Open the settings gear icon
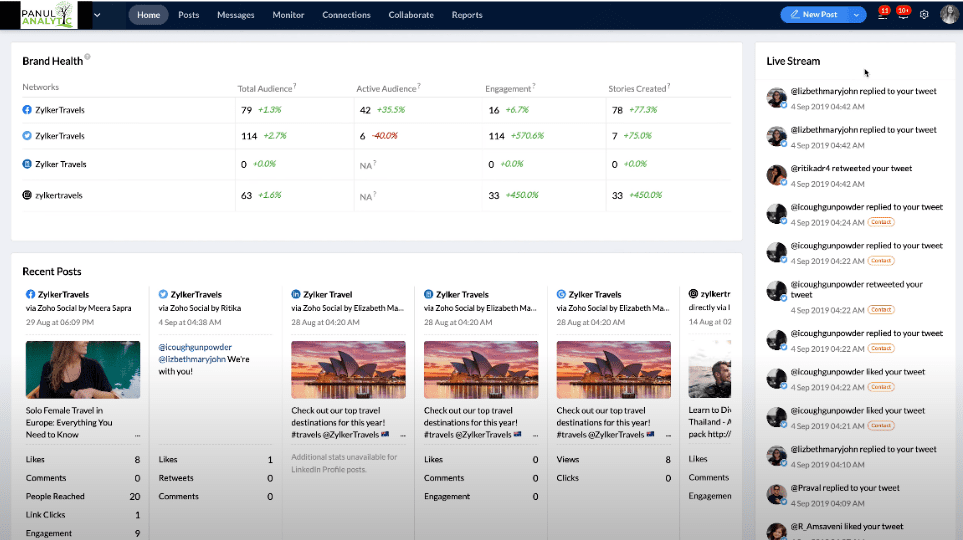This screenshot has width=963, height=540. coord(924,15)
